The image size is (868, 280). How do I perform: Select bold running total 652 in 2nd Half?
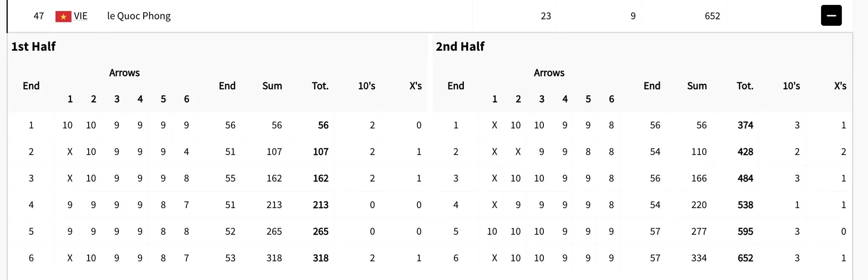coord(745,258)
